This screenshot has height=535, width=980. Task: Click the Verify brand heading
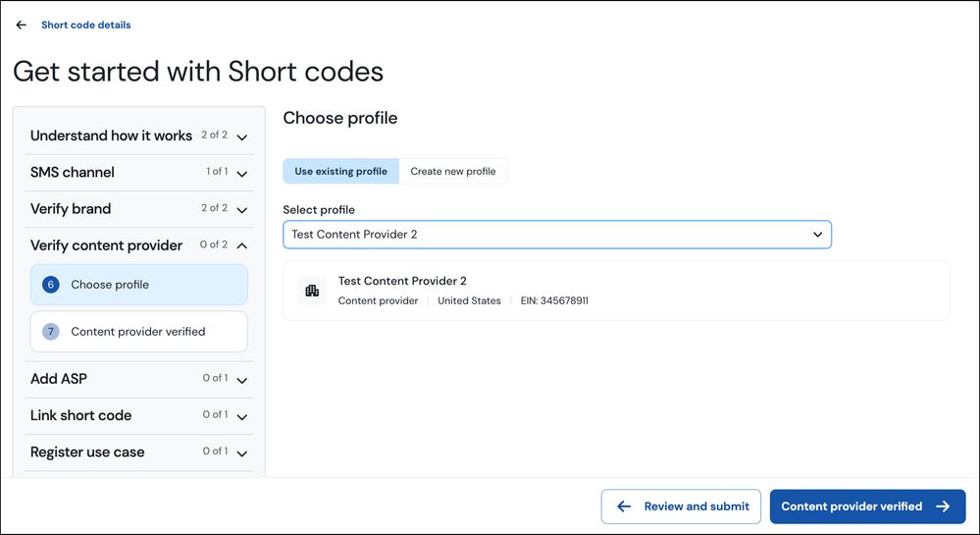click(x=71, y=208)
